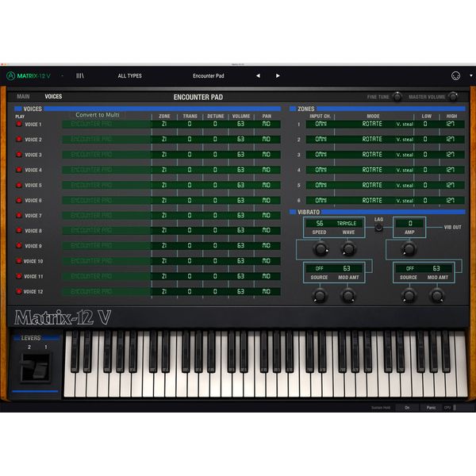
Task: Select Voice 3 transpose value
Action: click(x=190, y=155)
